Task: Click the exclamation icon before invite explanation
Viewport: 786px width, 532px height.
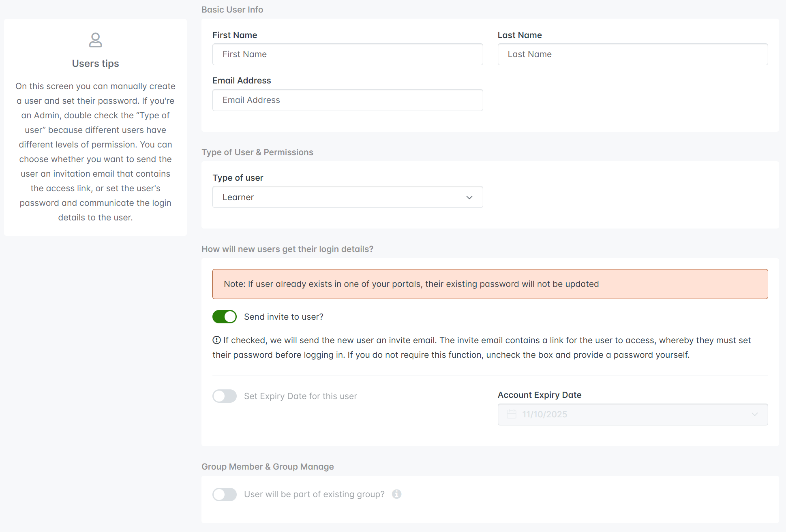Action: [x=216, y=340]
